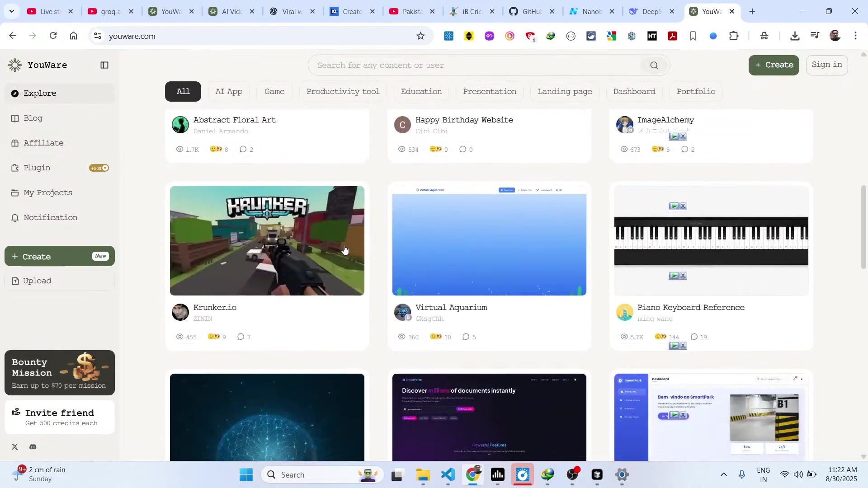Click ZININ author avatar on Krunker.io
The image size is (868, 488).
click(180, 312)
